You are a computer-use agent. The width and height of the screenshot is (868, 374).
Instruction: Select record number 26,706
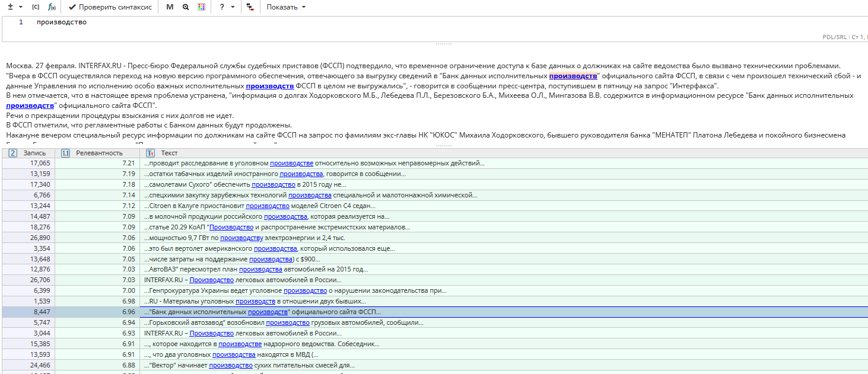tap(40, 280)
